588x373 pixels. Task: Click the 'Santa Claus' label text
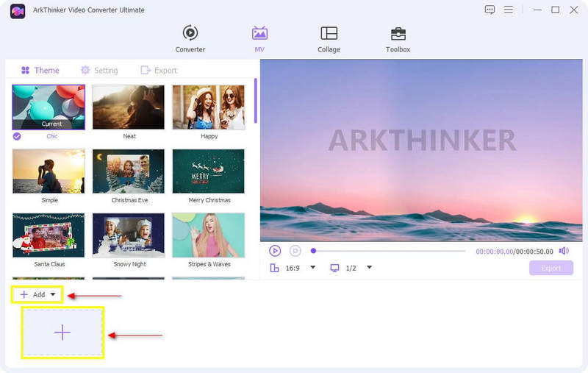(49, 264)
